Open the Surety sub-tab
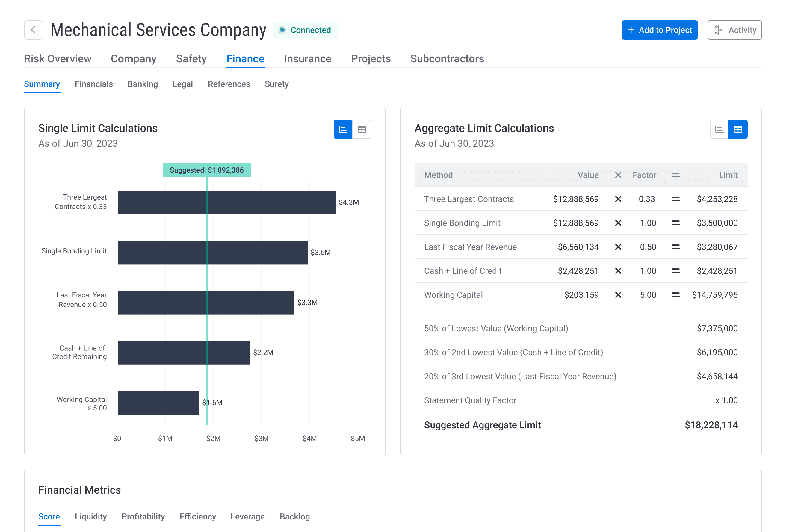This screenshot has width=786, height=532. click(277, 84)
